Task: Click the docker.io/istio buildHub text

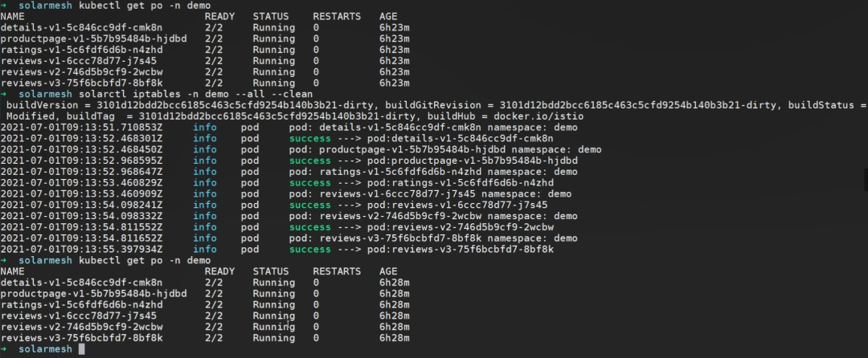Action: tap(538, 116)
